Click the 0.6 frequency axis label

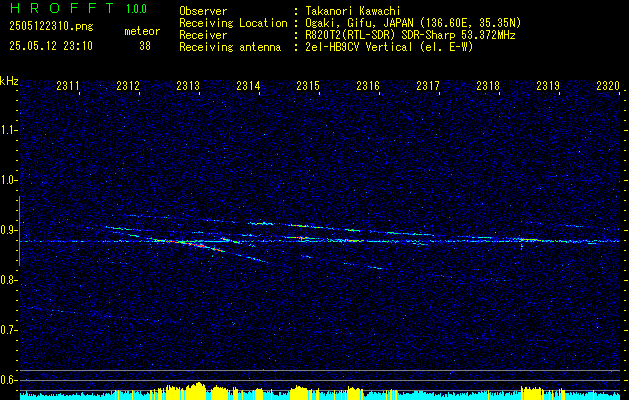click(x=9, y=380)
